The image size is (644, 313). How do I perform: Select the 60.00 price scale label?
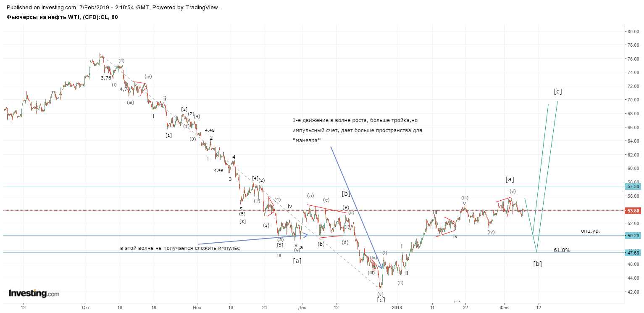[x=633, y=168]
